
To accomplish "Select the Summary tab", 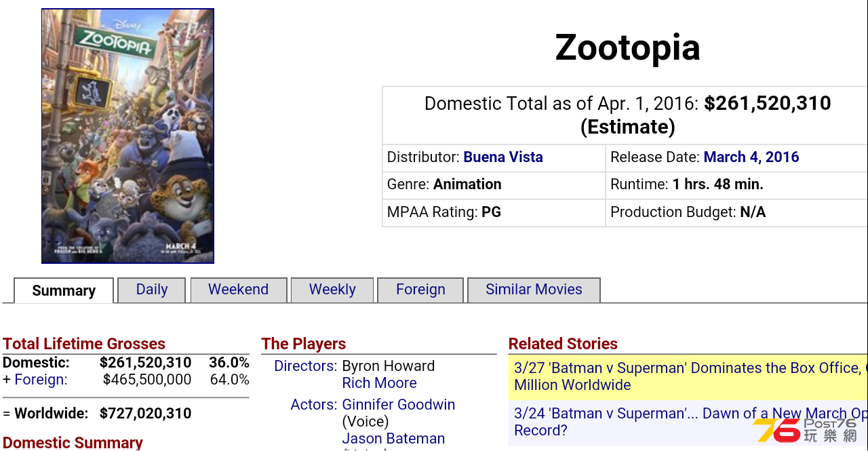I will 64,290.
